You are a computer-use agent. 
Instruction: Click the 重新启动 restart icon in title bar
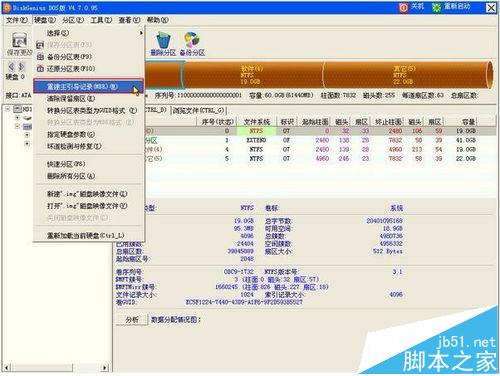pyautogui.click(x=437, y=7)
